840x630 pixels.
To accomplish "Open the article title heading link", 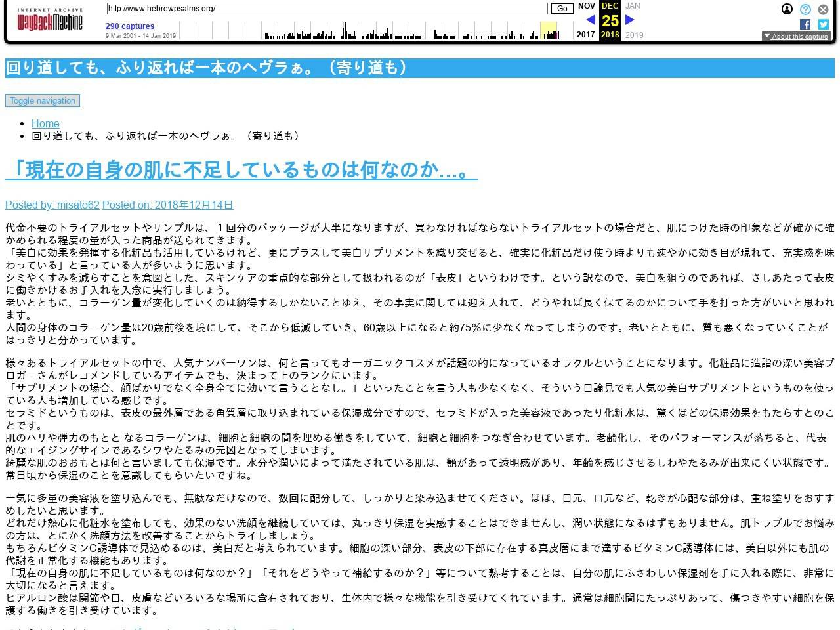I will (241, 170).
